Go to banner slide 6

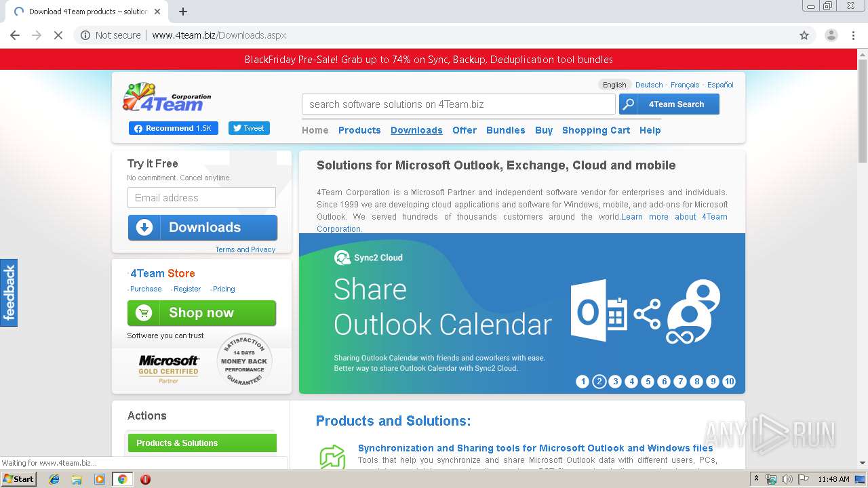point(664,382)
